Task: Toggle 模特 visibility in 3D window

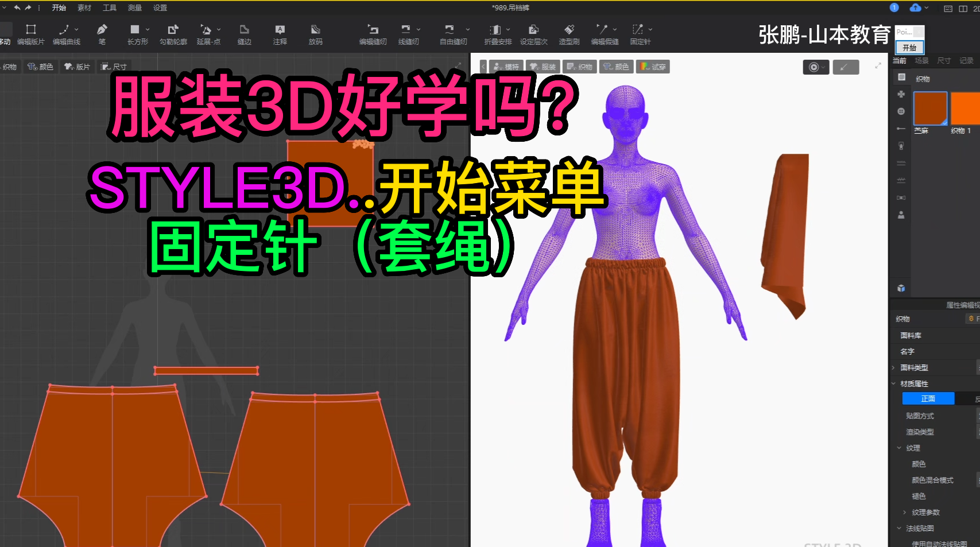Action: (506, 67)
